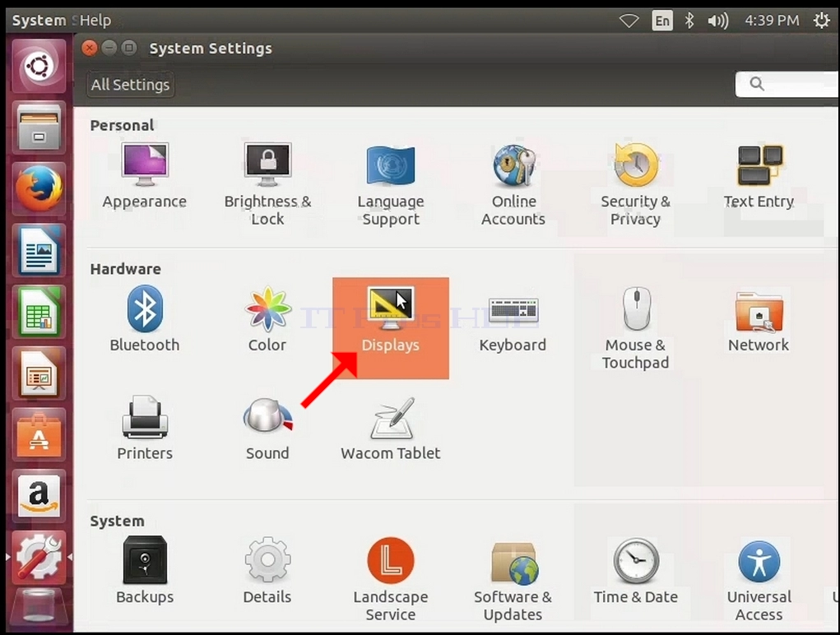Click the settings search field
The image size is (840, 635).
click(787, 84)
